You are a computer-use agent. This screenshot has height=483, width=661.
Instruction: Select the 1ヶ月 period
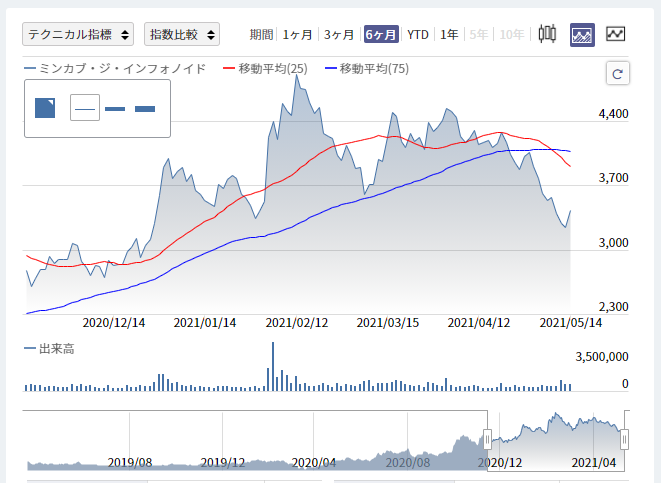pyautogui.click(x=297, y=34)
